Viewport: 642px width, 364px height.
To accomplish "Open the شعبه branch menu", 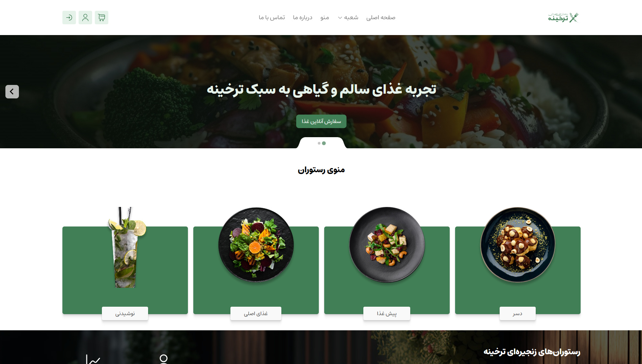I will 348,18.
